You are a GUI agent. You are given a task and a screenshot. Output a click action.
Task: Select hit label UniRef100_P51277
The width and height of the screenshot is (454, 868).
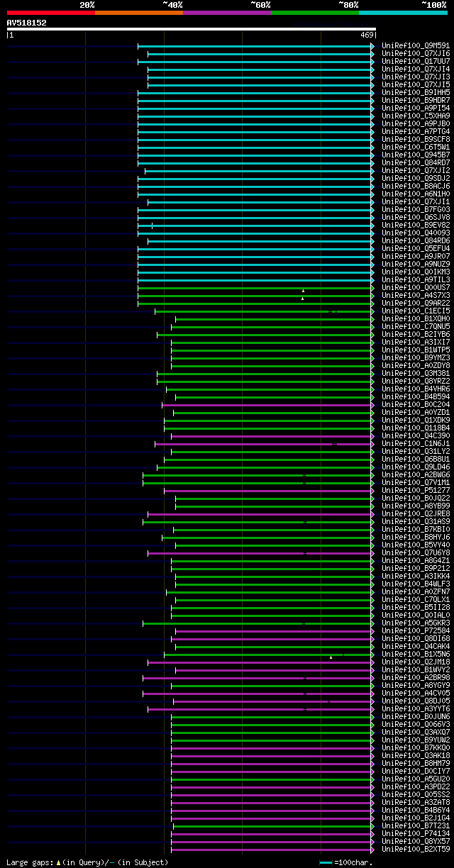click(x=416, y=491)
